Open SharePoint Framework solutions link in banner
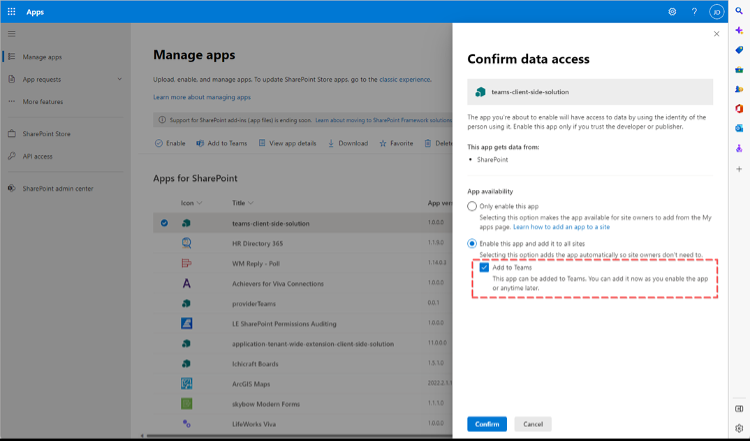Screen dimensions: 750x441 coord(383,120)
